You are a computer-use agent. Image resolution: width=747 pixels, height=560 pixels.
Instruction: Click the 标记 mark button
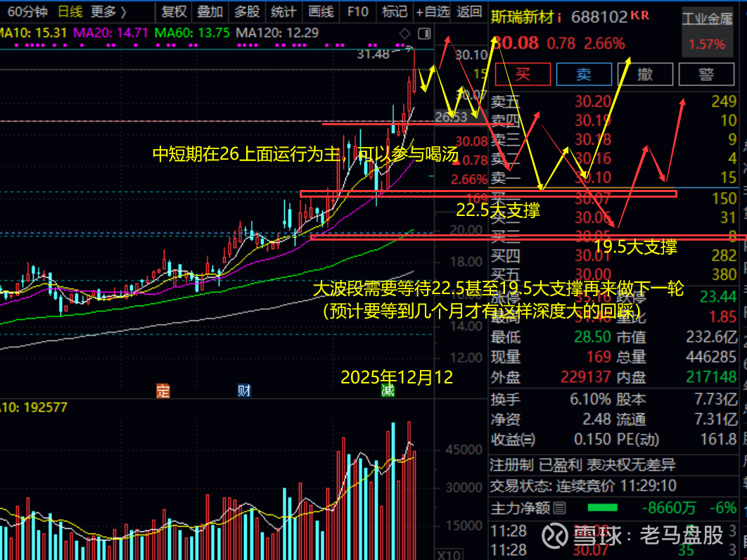pyautogui.click(x=395, y=11)
